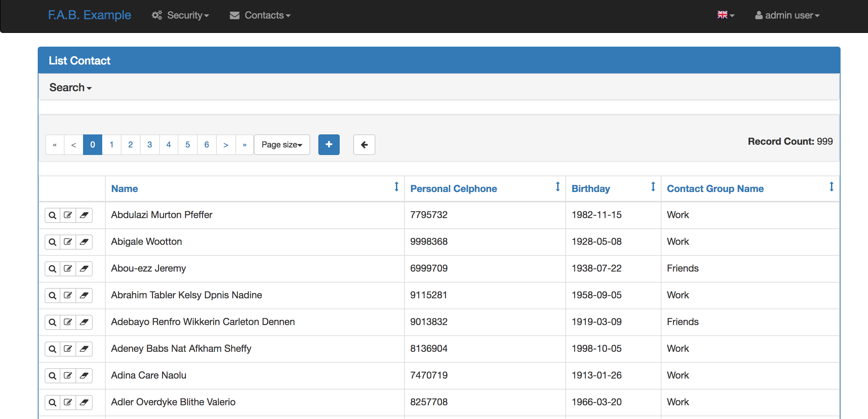Click the edit icon for Adebayo Renfro Wikkerin Carleton Dennen
Screen dimensions: 868x419
pyautogui.click(x=68, y=322)
